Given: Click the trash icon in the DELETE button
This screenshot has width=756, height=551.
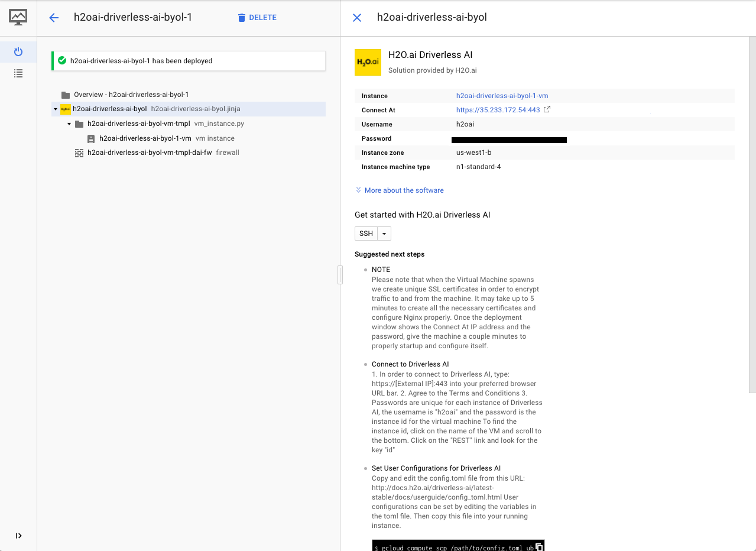Looking at the screenshot, I should tap(241, 17).
